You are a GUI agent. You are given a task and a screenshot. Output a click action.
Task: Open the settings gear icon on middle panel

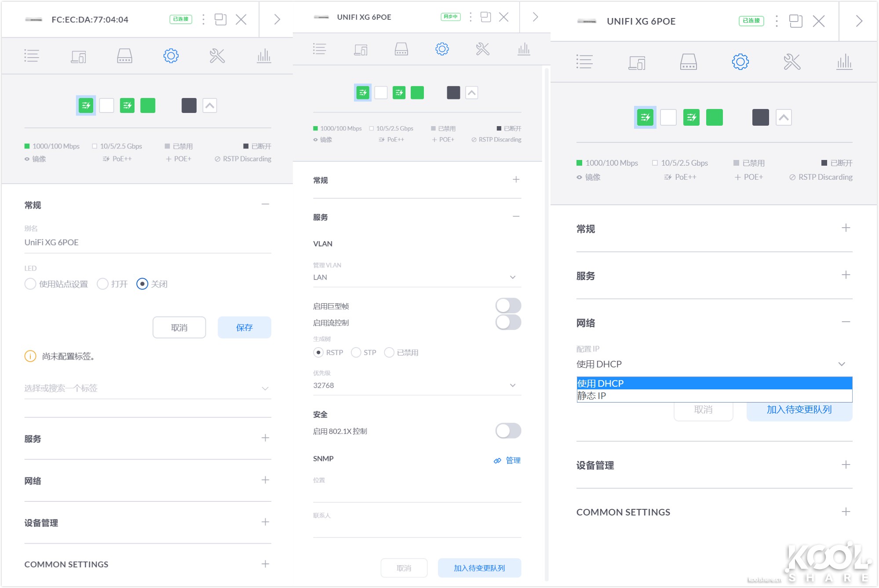(442, 49)
